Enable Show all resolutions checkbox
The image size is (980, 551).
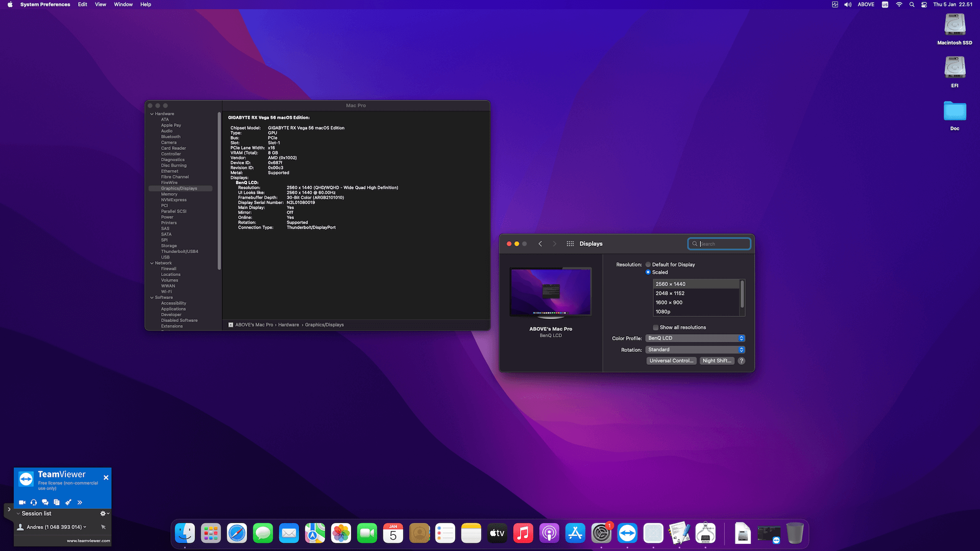pyautogui.click(x=656, y=328)
